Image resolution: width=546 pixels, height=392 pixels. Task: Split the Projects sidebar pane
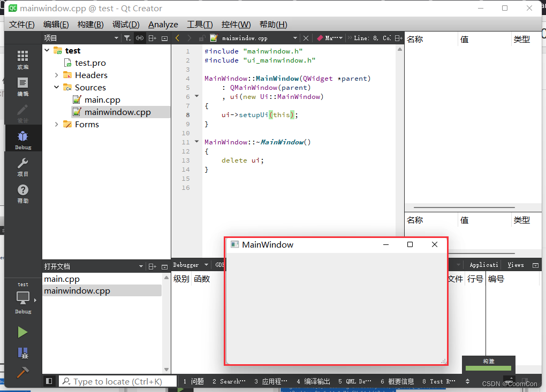click(x=152, y=38)
